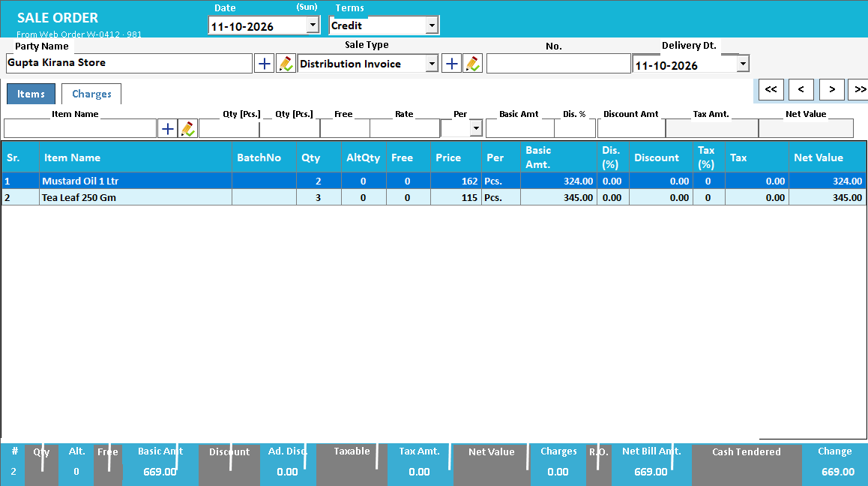The width and height of the screenshot is (868, 486).
Task: Click the Change amount 669.00
Action: coord(838,472)
